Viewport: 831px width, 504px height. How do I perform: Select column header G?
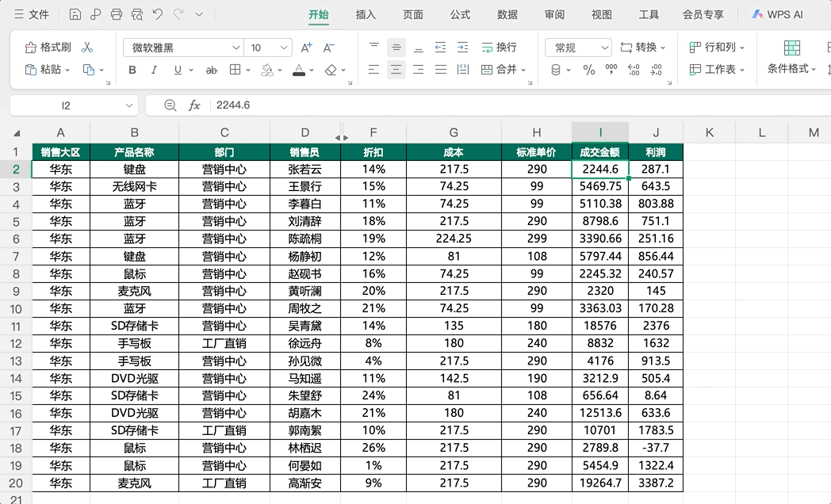pos(454,133)
